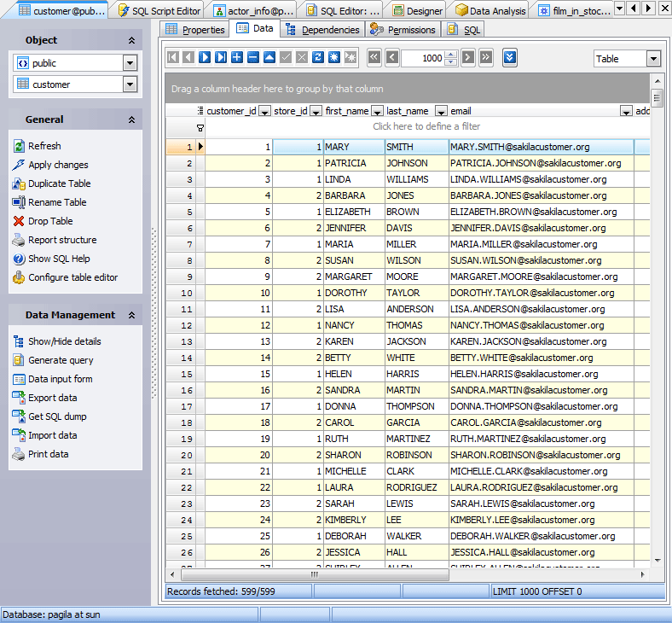Refresh data button in navigator toolbar
The width and height of the screenshot is (672, 623).
point(318,57)
